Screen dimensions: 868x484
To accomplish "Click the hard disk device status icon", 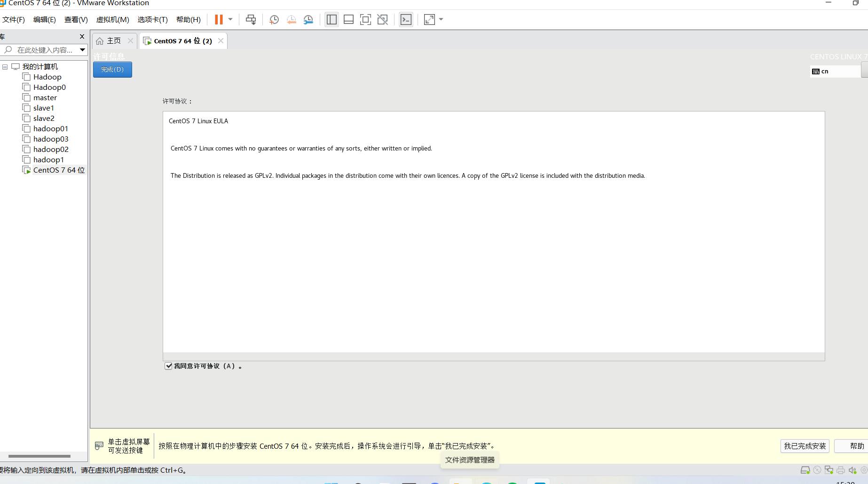I will point(805,470).
